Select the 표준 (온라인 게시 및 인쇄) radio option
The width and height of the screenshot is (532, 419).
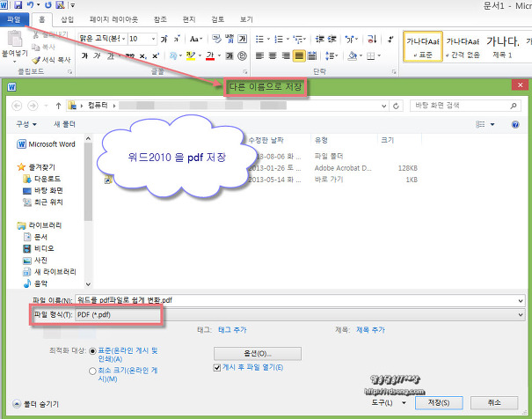(94, 350)
